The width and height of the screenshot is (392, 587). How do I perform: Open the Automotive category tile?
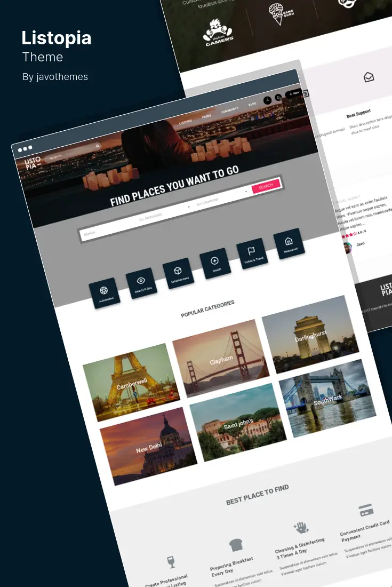(x=105, y=293)
